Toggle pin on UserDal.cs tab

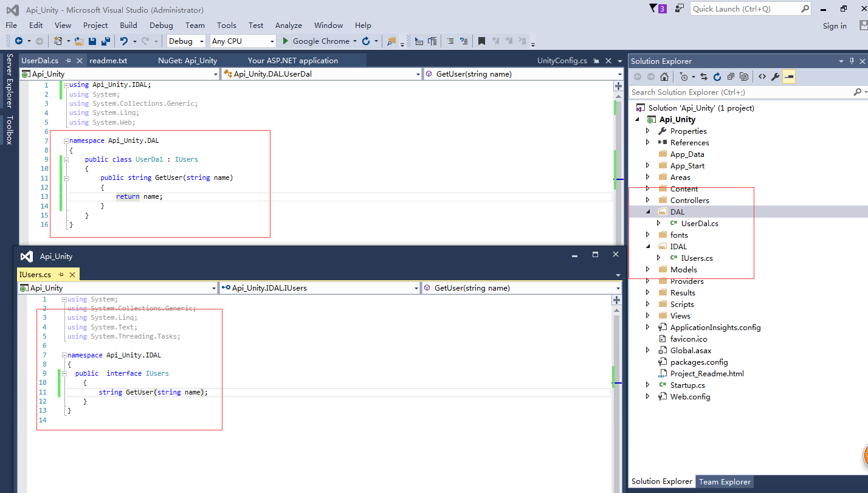click(x=69, y=61)
